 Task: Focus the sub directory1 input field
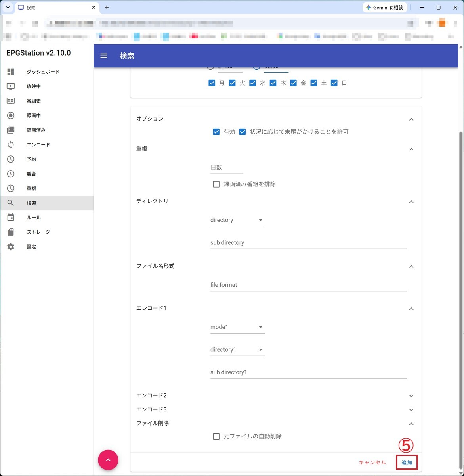tap(309, 372)
